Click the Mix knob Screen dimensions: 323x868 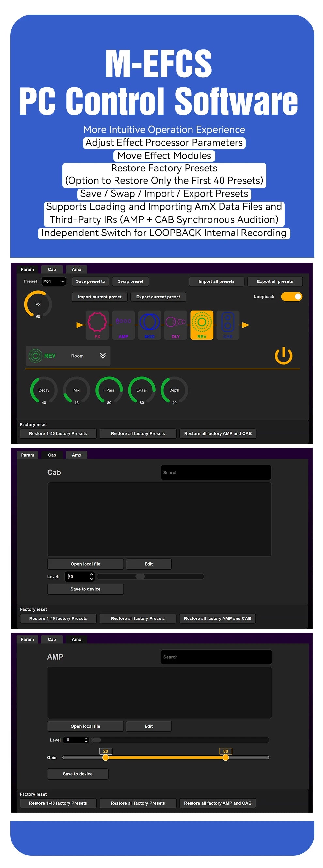[x=76, y=390]
